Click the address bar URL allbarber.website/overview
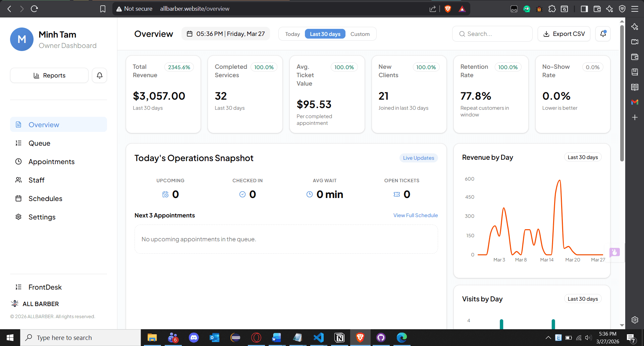 pos(195,9)
